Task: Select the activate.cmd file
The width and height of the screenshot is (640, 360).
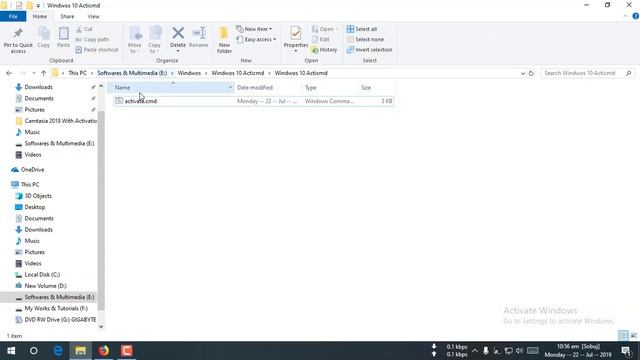Action: point(253,101)
